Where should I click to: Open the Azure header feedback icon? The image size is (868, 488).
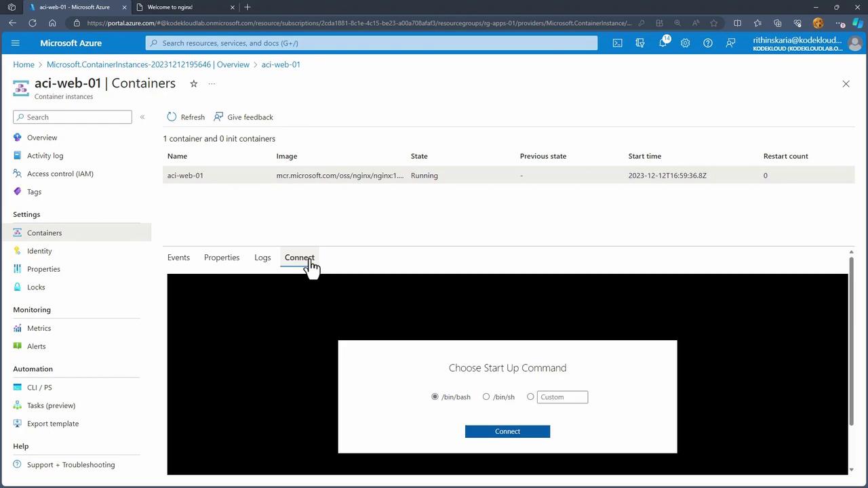730,43
